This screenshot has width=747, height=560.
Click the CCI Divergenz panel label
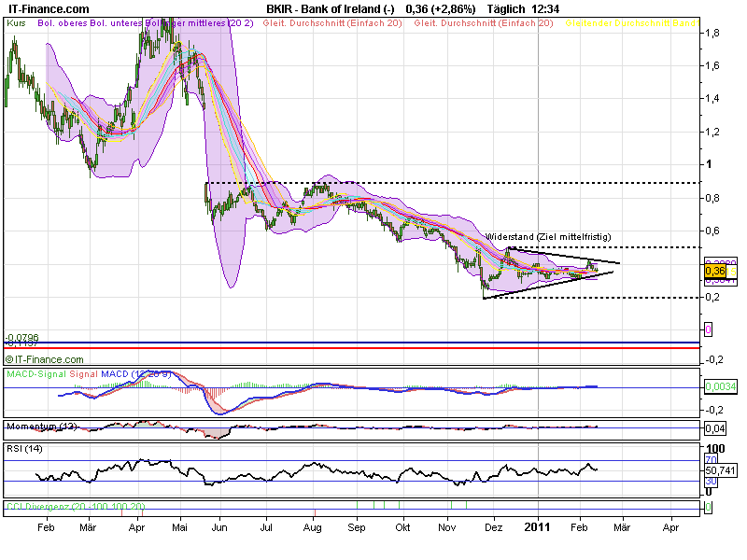pos(75,507)
